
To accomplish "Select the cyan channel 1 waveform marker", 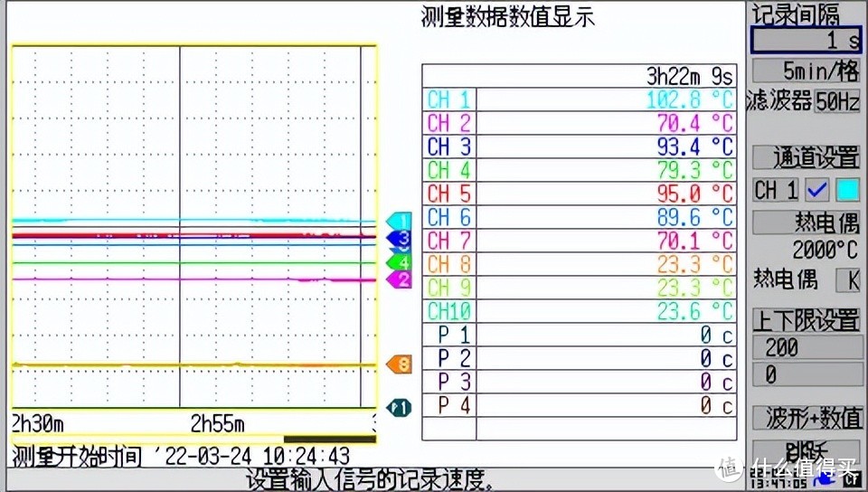I will [x=399, y=221].
